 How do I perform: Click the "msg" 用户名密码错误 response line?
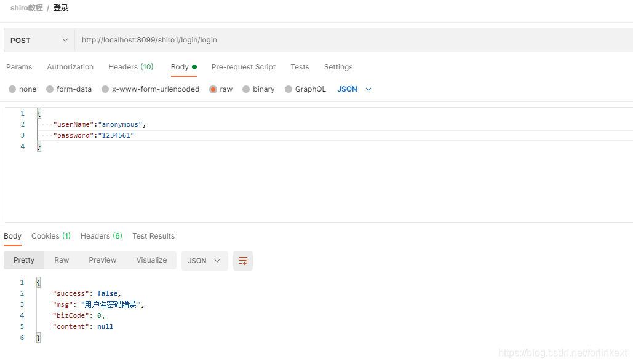[x=98, y=304]
